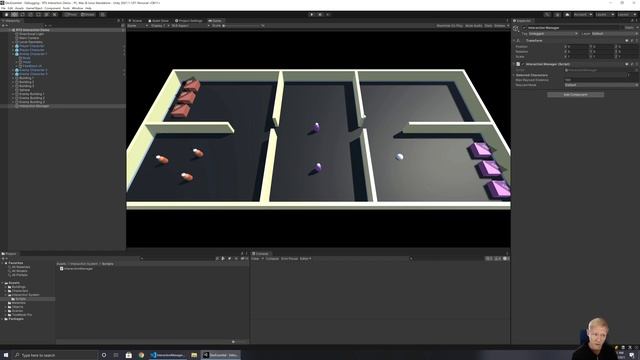Start Play mode with the Play button
This screenshot has width=640, height=360.
pyautogui.click(x=312, y=14)
